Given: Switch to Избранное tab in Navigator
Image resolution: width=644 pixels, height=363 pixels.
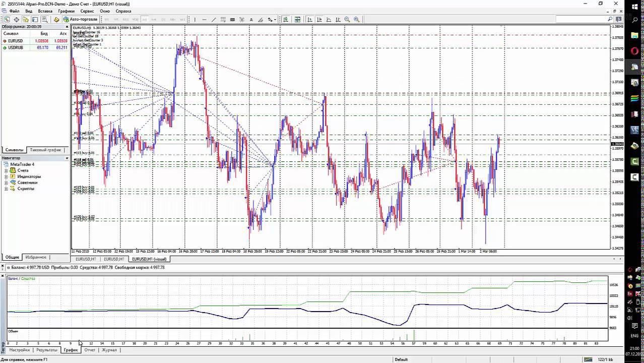Looking at the screenshot, I should (x=36, y=257).
